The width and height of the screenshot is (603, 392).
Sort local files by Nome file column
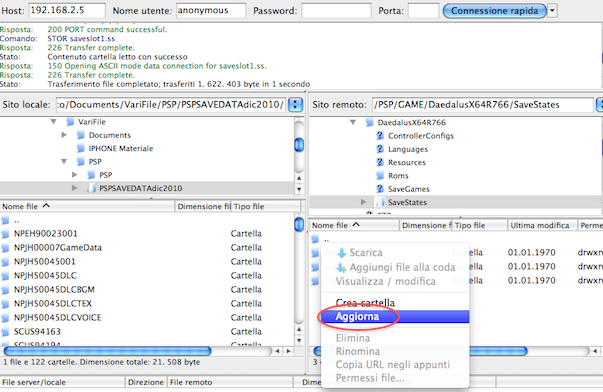coord(87,206)
